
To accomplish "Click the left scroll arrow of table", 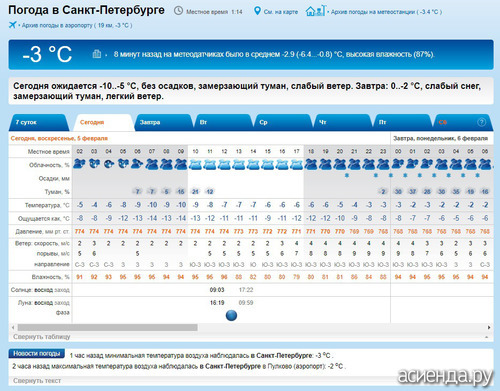I will click(x=13, y=327).
